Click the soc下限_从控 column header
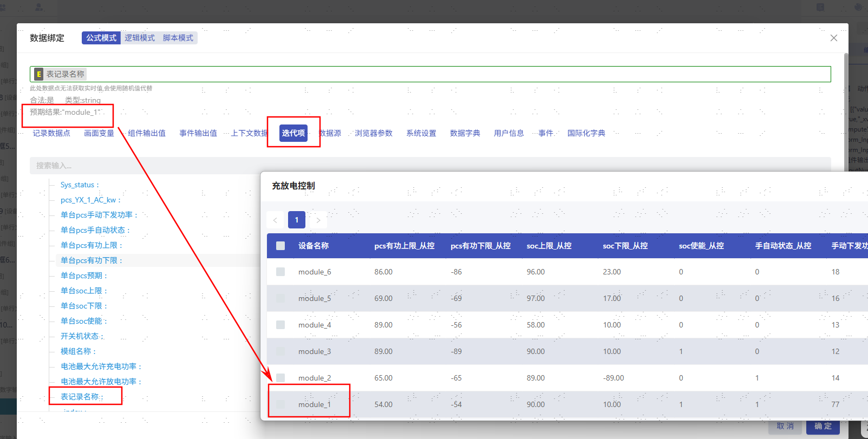 [x=625, y=246]
